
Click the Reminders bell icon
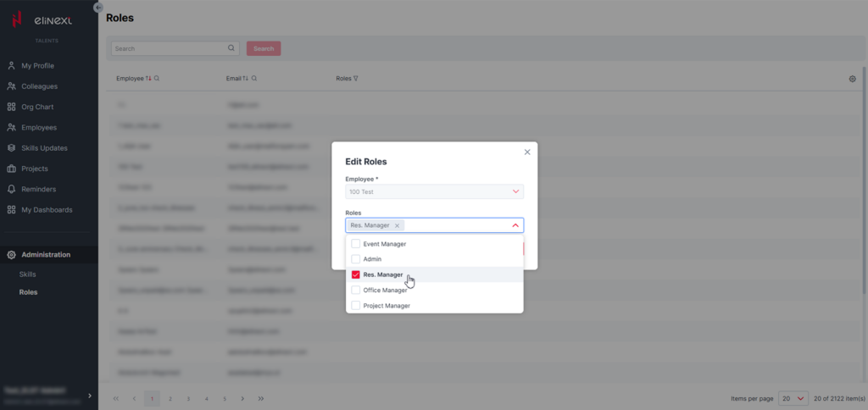click(11, 189)
